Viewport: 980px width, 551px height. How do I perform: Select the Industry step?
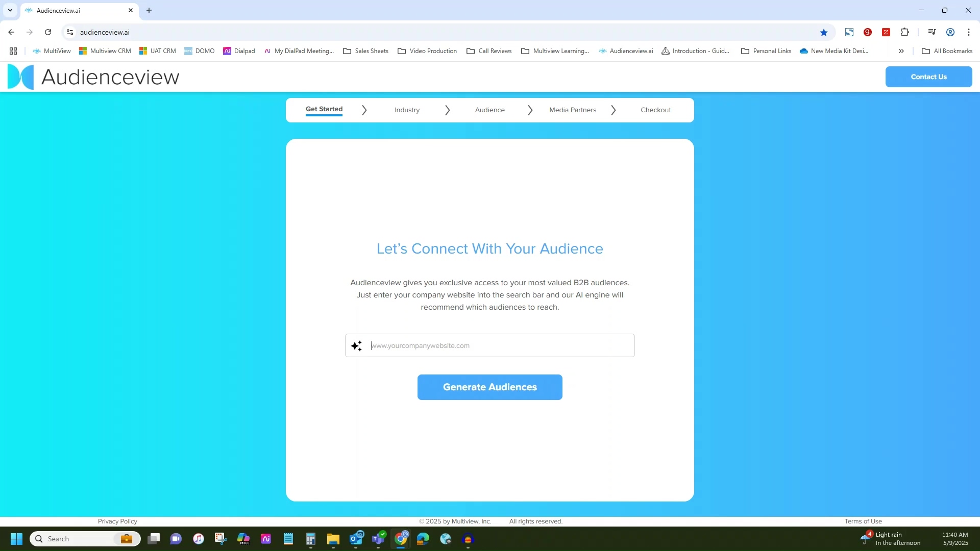point(407,110)
